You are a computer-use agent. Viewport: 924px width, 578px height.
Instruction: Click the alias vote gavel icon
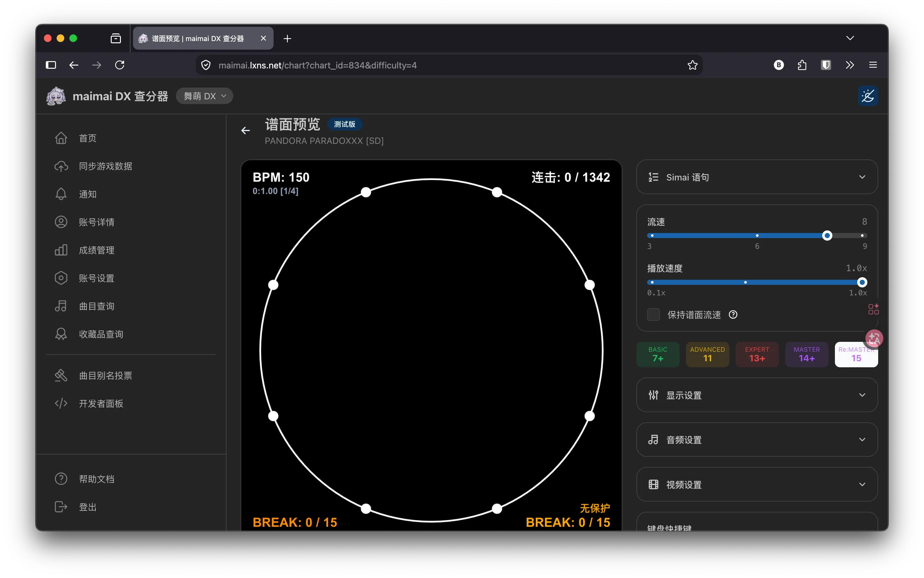61,375
